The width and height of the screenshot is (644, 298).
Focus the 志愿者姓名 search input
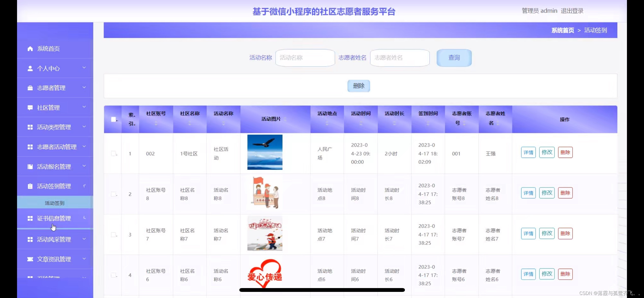tap(400, 58)
